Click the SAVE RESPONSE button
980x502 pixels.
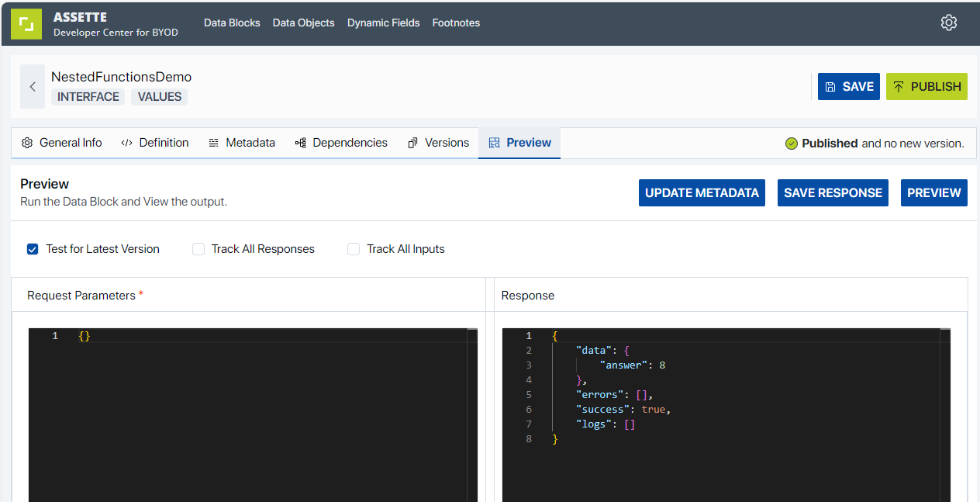833,192
